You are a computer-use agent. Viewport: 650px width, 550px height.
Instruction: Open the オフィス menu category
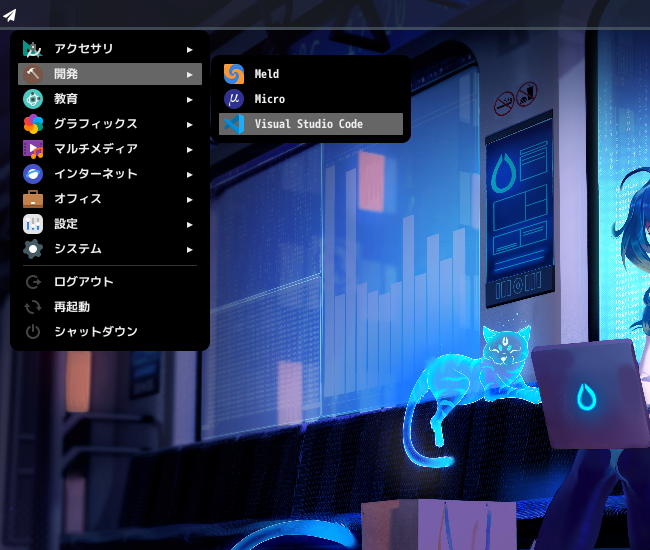110,199
